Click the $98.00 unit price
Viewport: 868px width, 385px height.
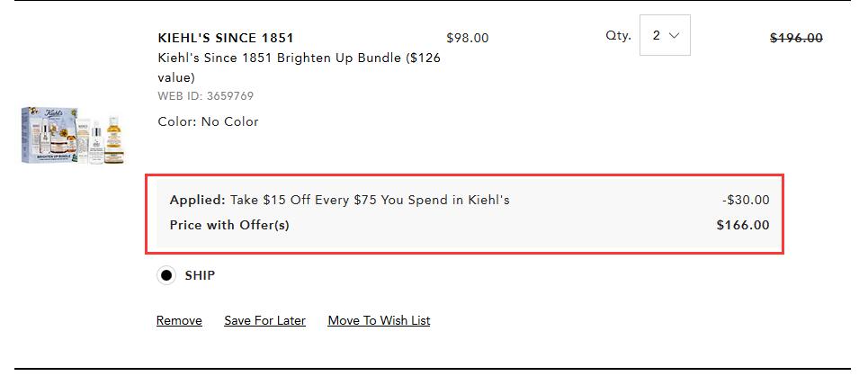click(468, 38)
